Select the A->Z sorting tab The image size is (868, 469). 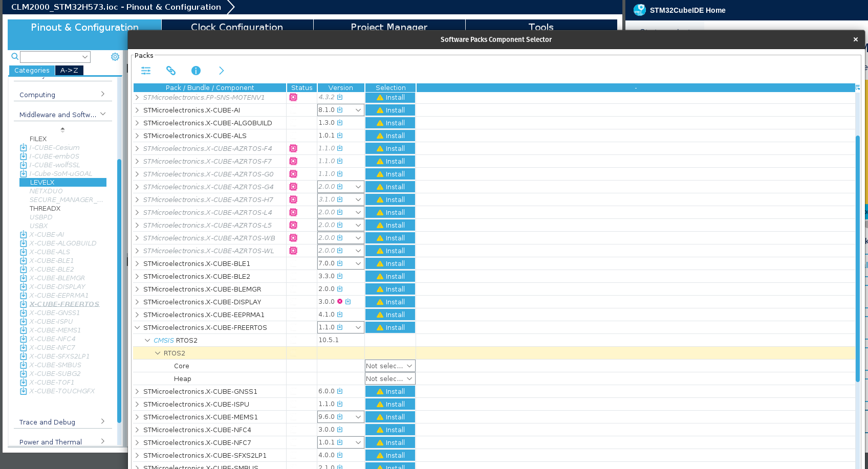(x=69, y=71)
